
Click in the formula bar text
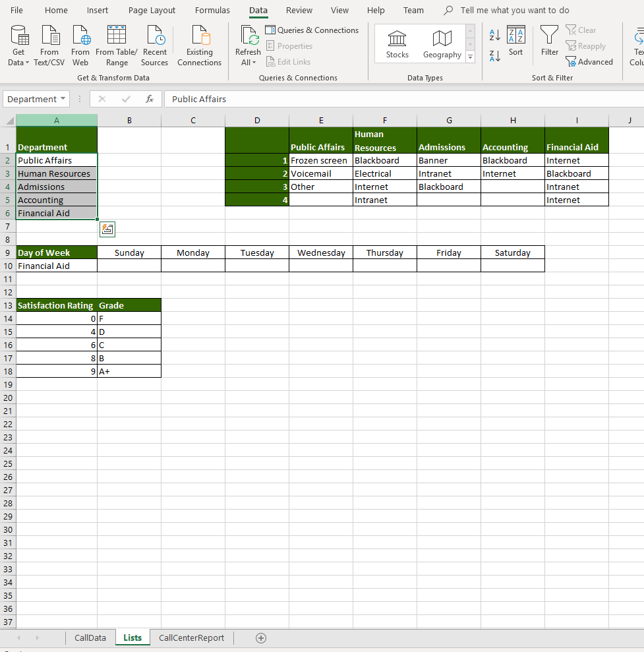click(198, 99)
